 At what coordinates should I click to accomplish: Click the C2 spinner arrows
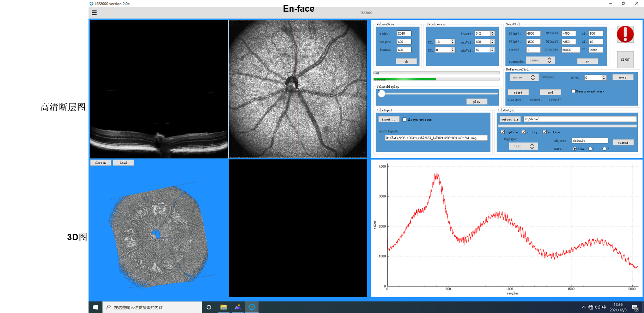453,42
